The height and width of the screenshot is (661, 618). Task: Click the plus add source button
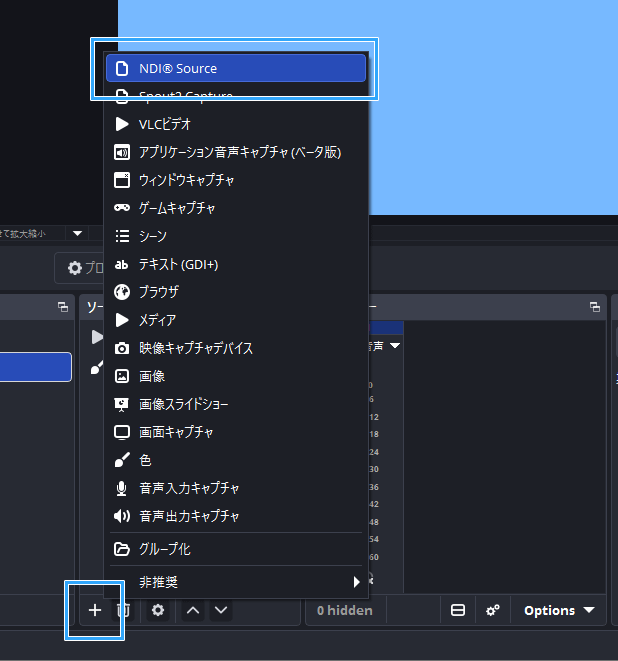(x=95, y=610)
